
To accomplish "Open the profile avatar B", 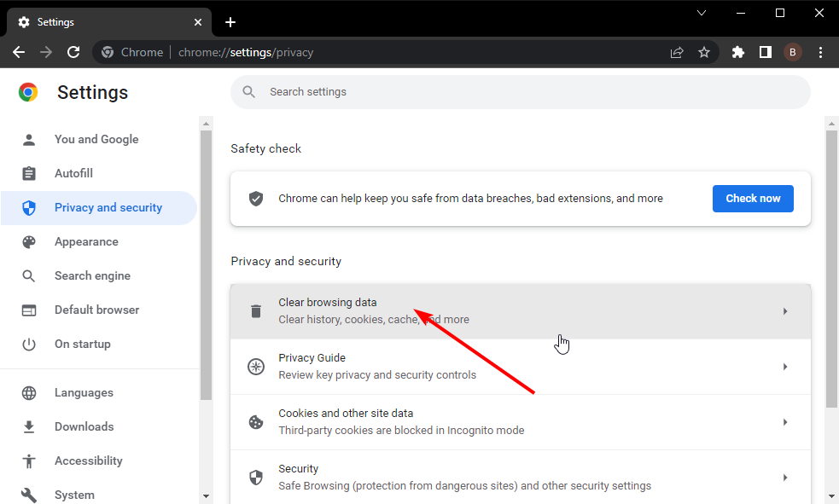I will (792, 52).
